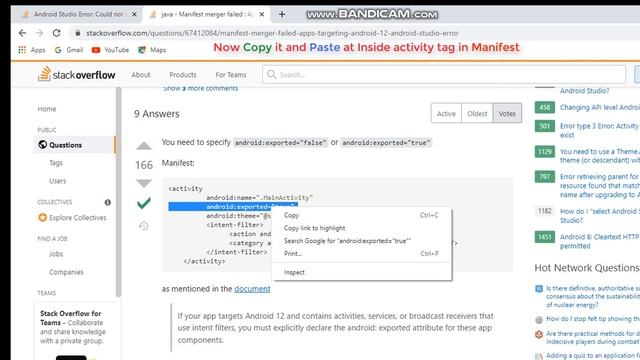Sort answers by Oldest
This screenshot has width=640, height=360.
[x=477, y=113]
